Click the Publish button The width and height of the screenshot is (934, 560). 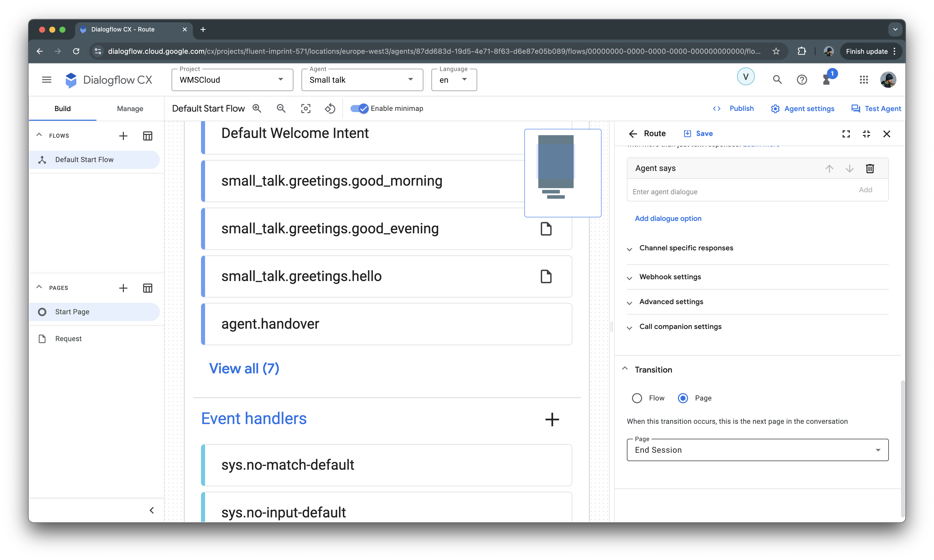[733, 109]
